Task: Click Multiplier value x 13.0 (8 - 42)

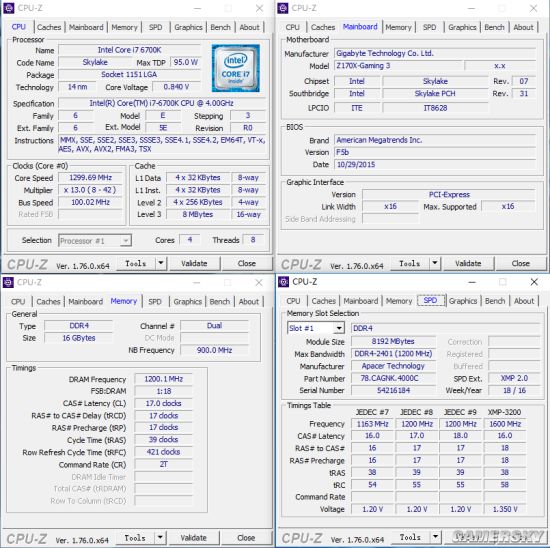Action: [90, 190]
